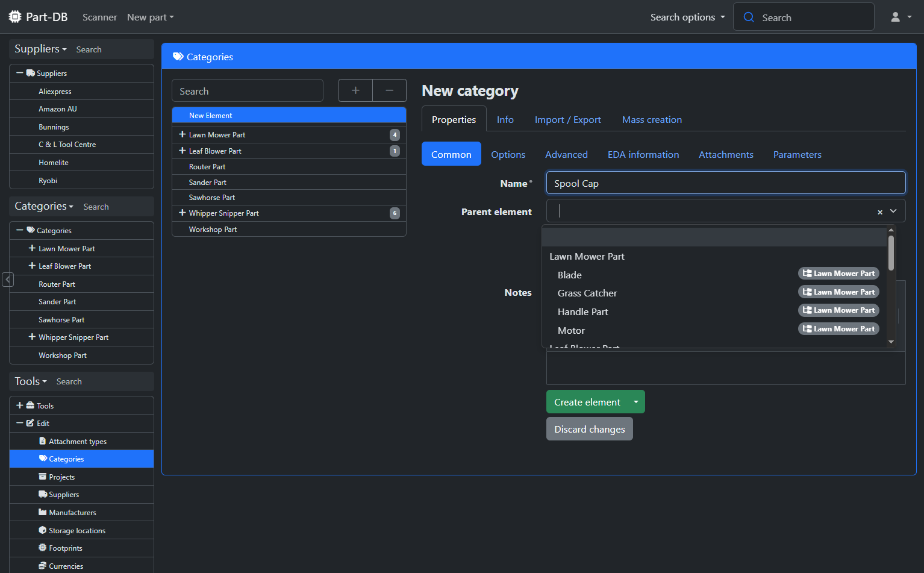Expand Whipper Snipper Part in sidebar tree
This screenshot has height=573, width=924.
coord(32,337)
